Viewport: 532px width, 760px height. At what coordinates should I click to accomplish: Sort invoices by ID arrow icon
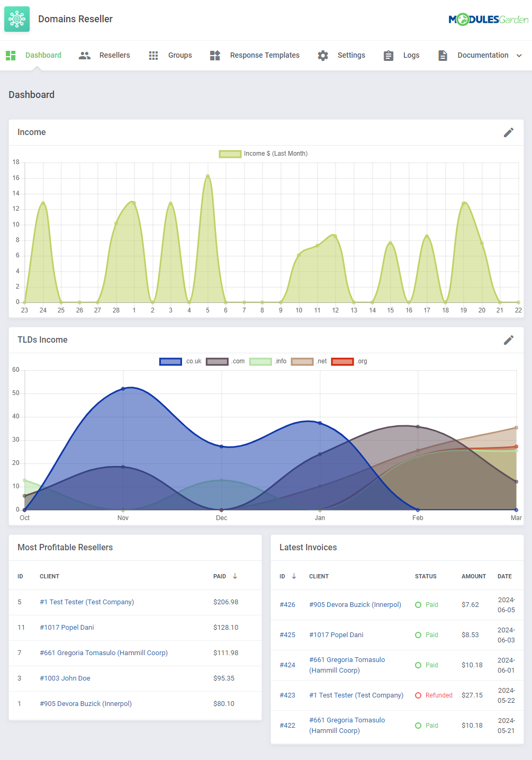coord(294,576)
